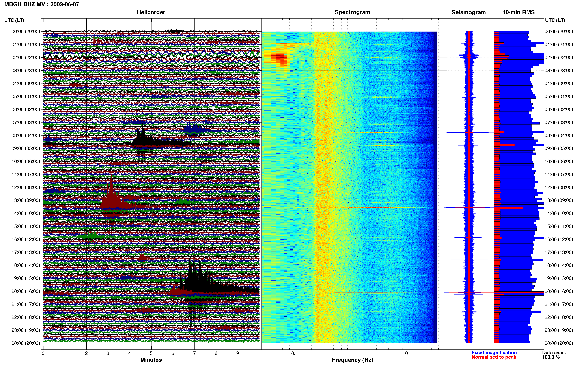Click the left time label '02:00 (22:00)'

click(x=26, y=57)
